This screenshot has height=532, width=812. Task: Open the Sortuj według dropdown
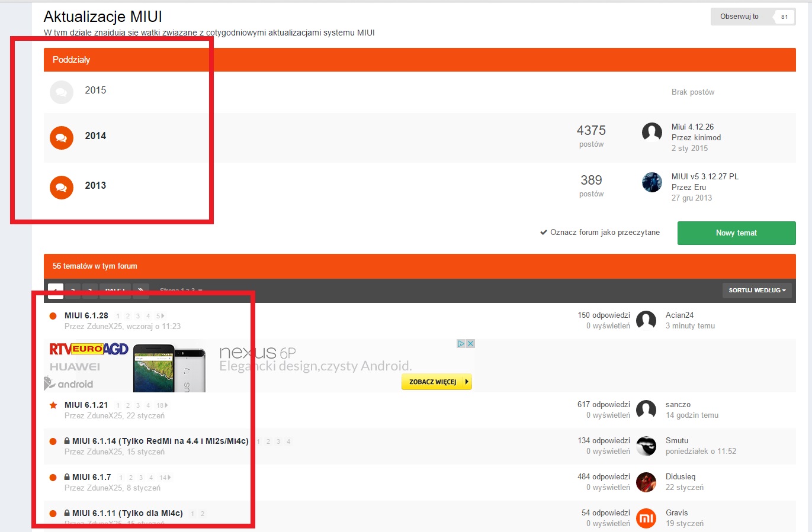pyautogui.click(x=756, y=291)
